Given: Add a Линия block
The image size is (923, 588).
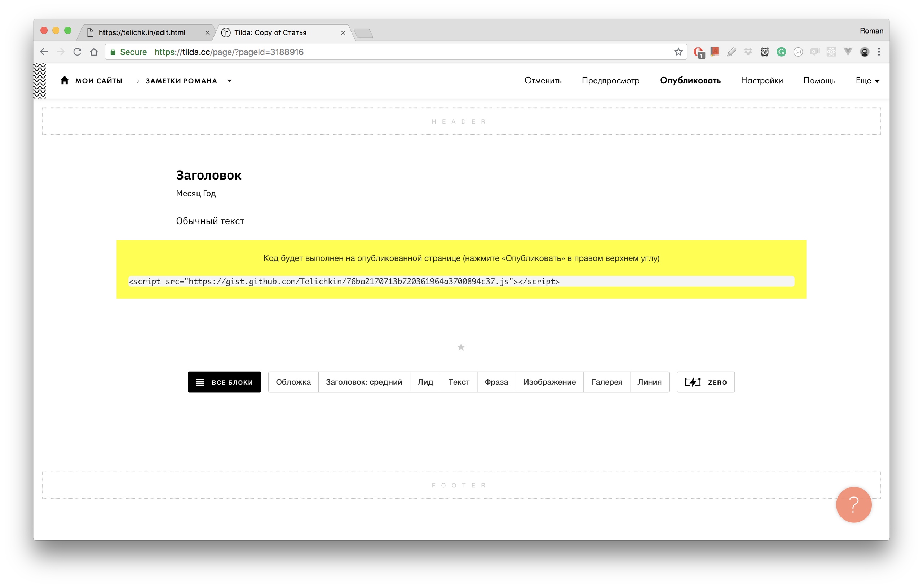Looking at the screenshot, I should 649,382.
